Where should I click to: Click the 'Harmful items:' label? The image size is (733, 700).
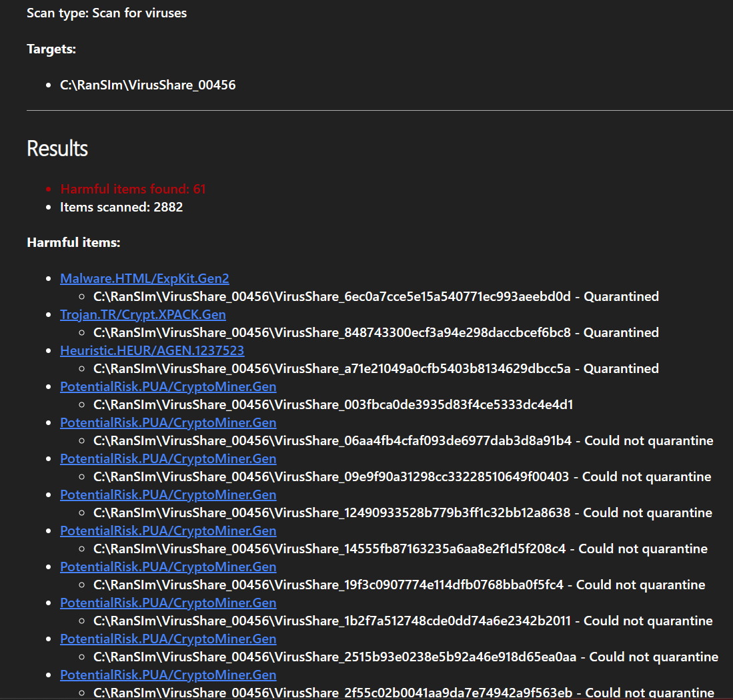click(73, 242)
